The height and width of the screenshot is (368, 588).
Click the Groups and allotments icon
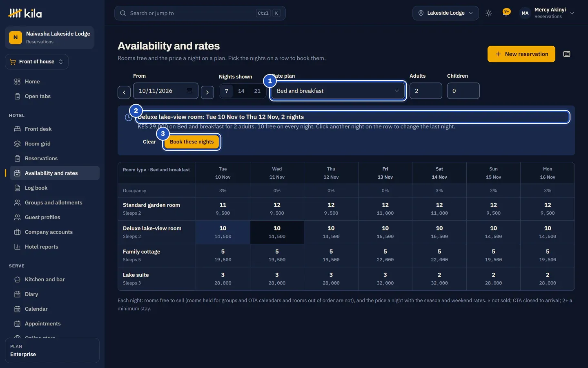click(17, 202)
